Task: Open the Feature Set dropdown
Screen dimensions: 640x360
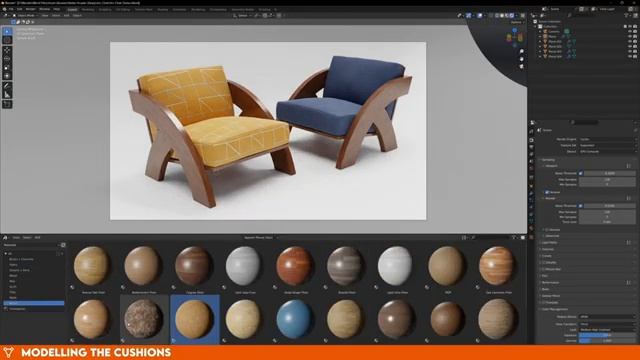Action: coord(607,145)
